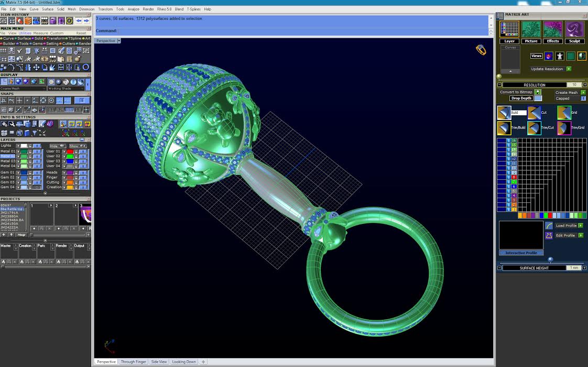Screen dimensions: 588x367
Task: Select the Sculpt mode icon in Matrix Art
Action: [575, 29]
